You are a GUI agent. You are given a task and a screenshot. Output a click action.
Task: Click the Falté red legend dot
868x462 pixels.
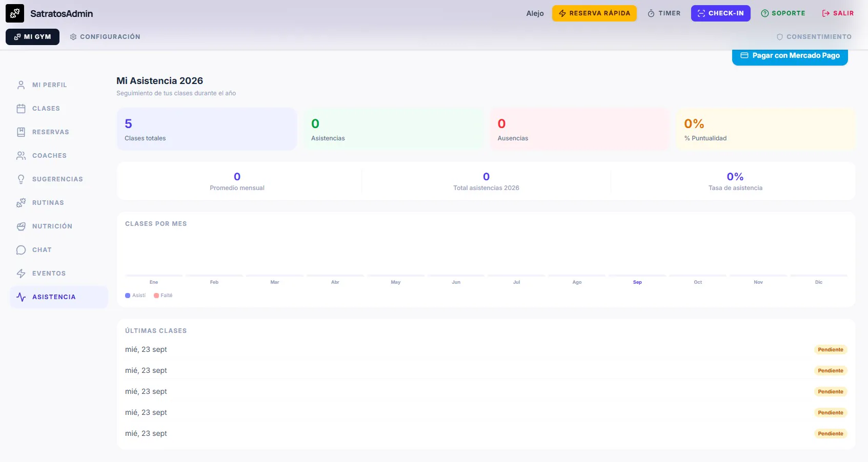click(156, 296)
